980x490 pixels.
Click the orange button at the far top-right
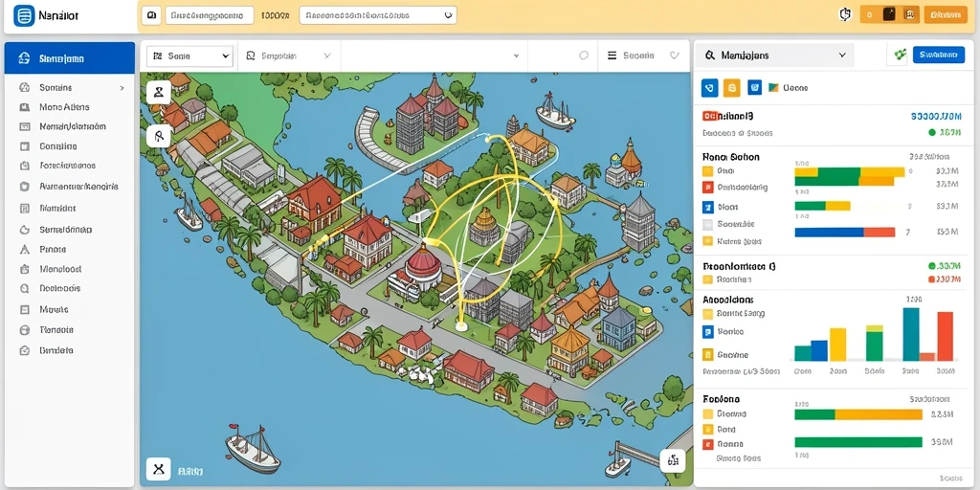(x=945, y=15)
